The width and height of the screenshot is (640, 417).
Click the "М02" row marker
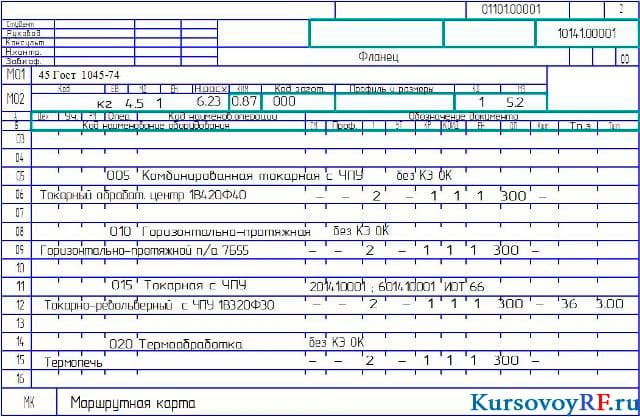pyautogui.click(x=16, y=98)
